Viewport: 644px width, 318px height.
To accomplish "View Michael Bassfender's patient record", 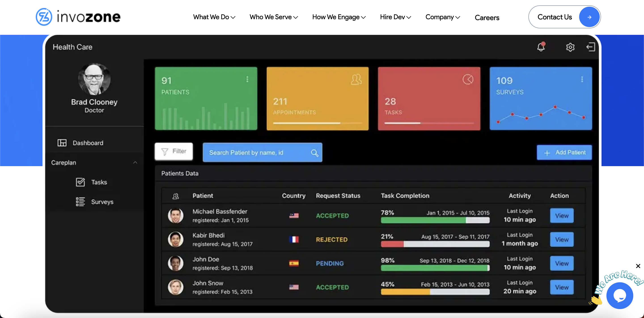I will 561,216.
